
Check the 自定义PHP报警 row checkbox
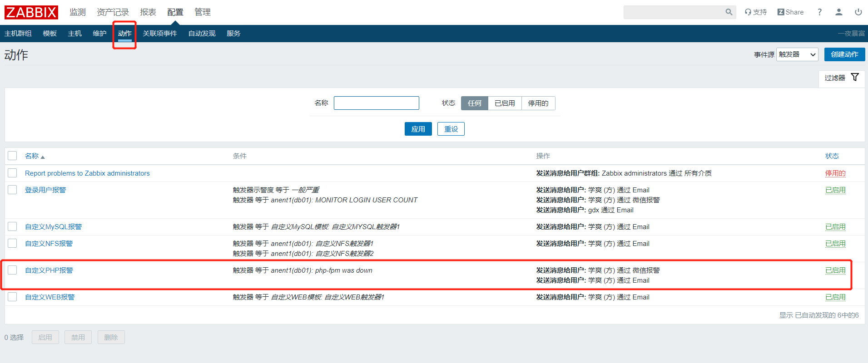[12, 270]
